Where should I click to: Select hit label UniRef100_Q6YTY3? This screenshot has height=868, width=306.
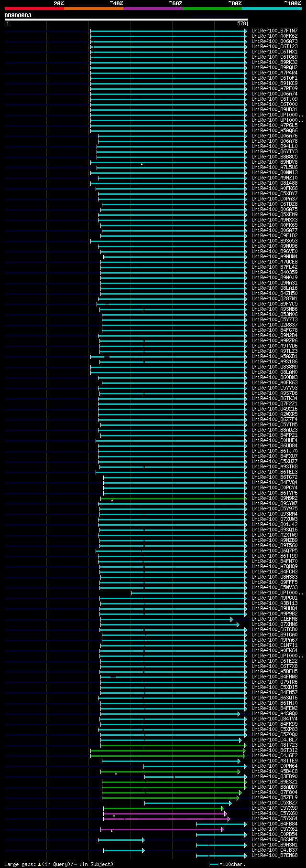(x=274, y=152)
